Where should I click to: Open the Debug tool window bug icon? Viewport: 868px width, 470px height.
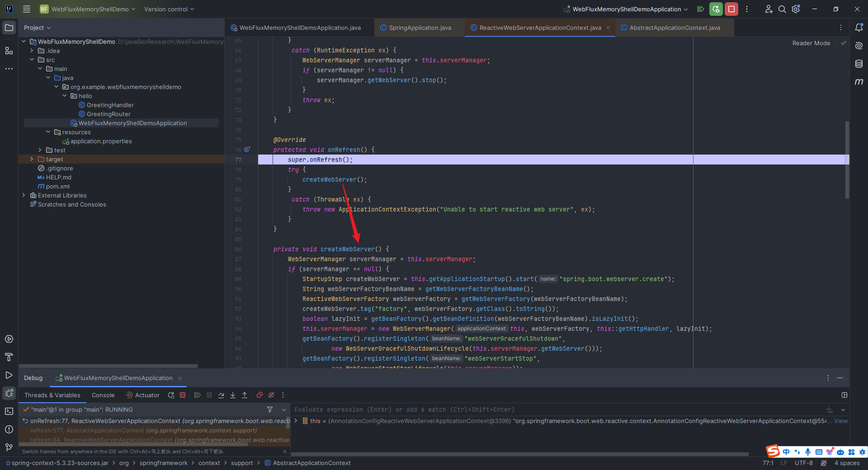pyautogui.click(x=9, y=393)
